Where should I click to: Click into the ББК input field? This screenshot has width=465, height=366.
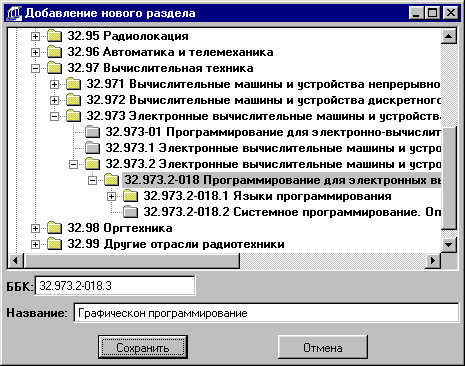(115, 286)
